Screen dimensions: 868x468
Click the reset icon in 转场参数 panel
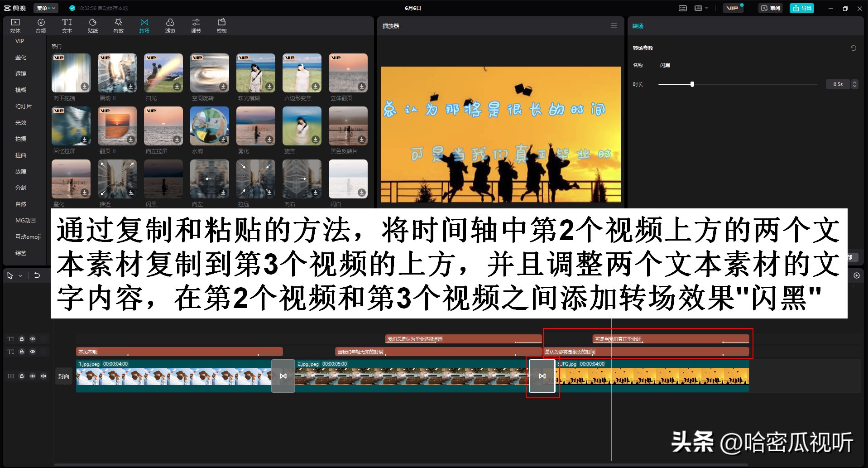point(853,48)
